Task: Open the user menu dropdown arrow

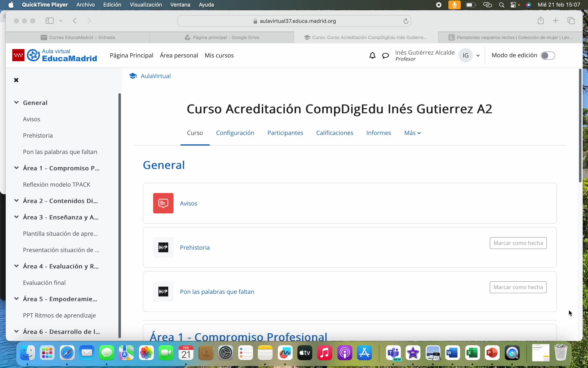Action: [478, 56]
